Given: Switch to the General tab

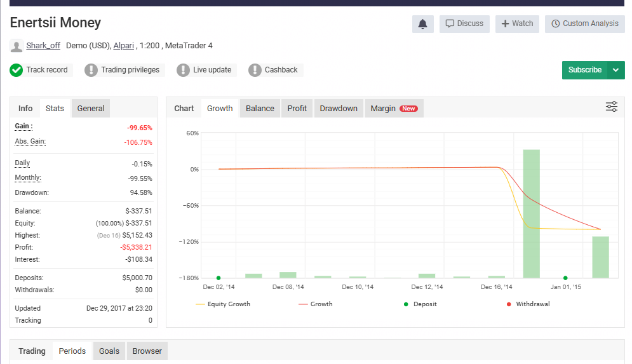Looking at the screenshot, I should pyautogui.click(x=91, y=109).
